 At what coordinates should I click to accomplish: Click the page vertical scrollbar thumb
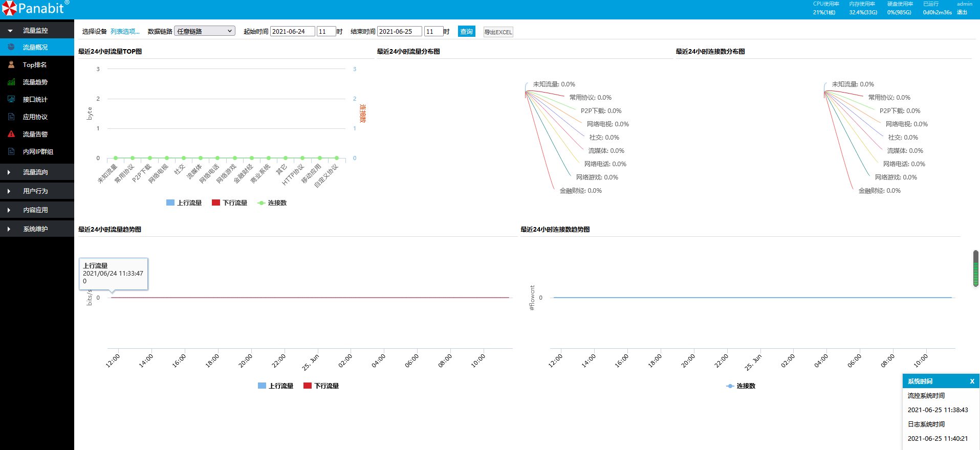point(976,268)
